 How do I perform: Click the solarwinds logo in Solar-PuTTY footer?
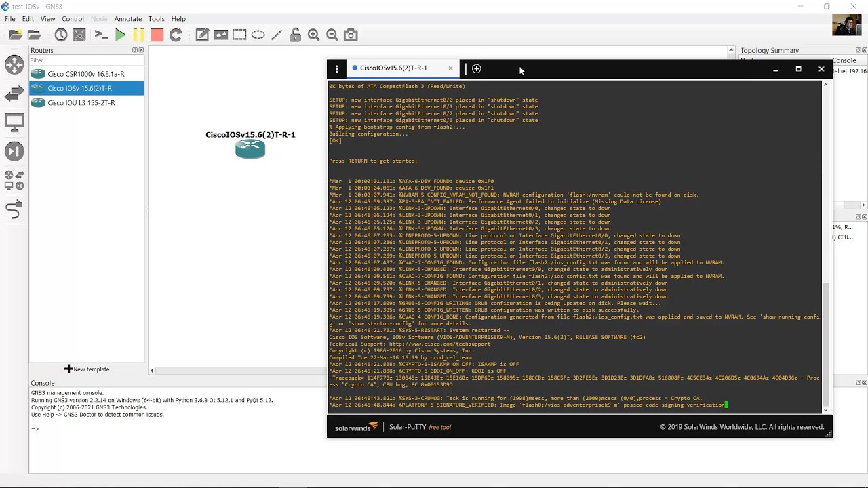pos(357,427)
